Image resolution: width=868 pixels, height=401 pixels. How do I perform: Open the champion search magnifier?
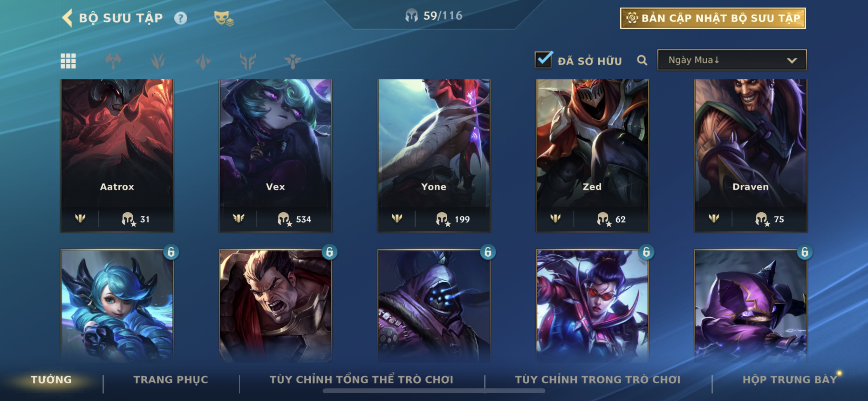(x=642, y=60)
